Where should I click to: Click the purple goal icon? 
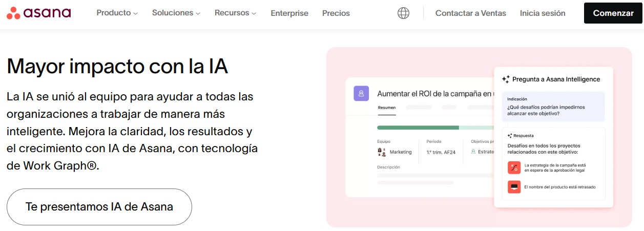(x=361, y=93)
